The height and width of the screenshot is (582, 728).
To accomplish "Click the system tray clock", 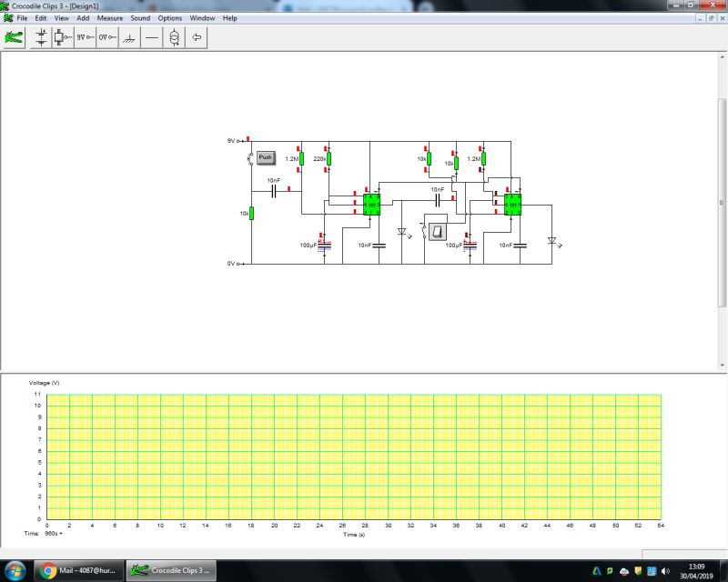I will click(699, 568).
